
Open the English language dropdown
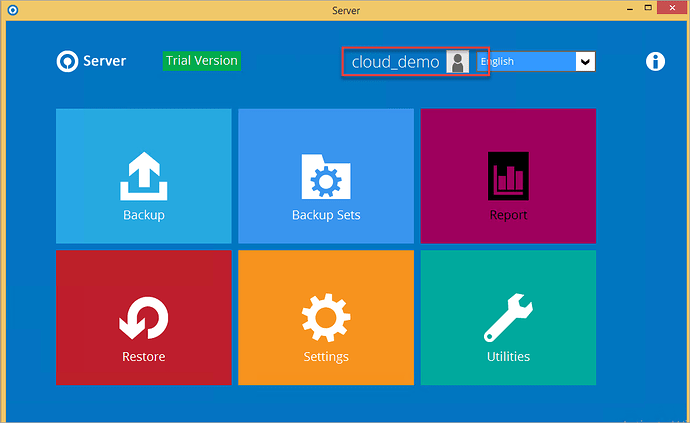tap(525, 61)
